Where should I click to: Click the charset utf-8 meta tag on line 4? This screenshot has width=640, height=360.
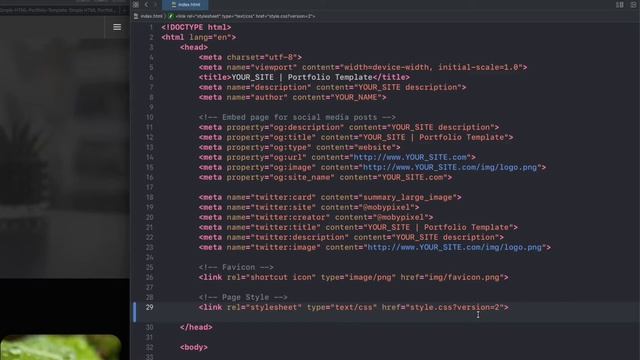pos(250,57)
